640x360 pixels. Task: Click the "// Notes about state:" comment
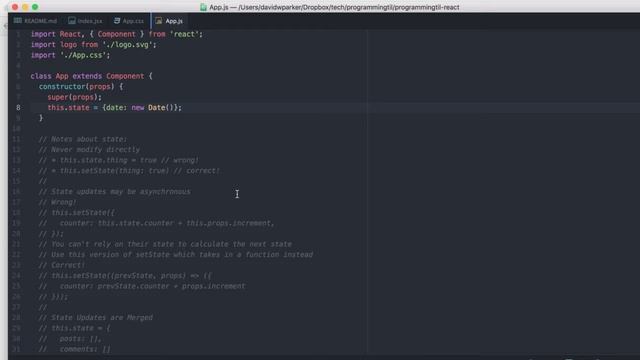point(83,139)
